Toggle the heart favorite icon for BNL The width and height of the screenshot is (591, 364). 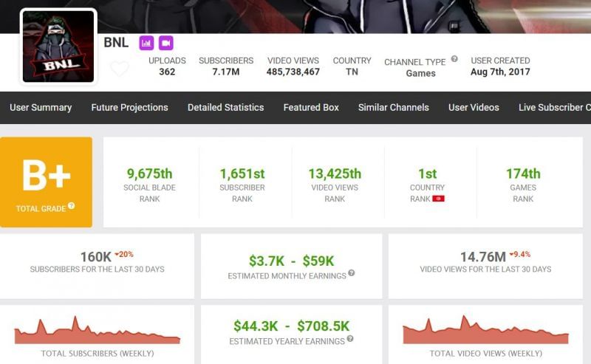pos(119,69)
